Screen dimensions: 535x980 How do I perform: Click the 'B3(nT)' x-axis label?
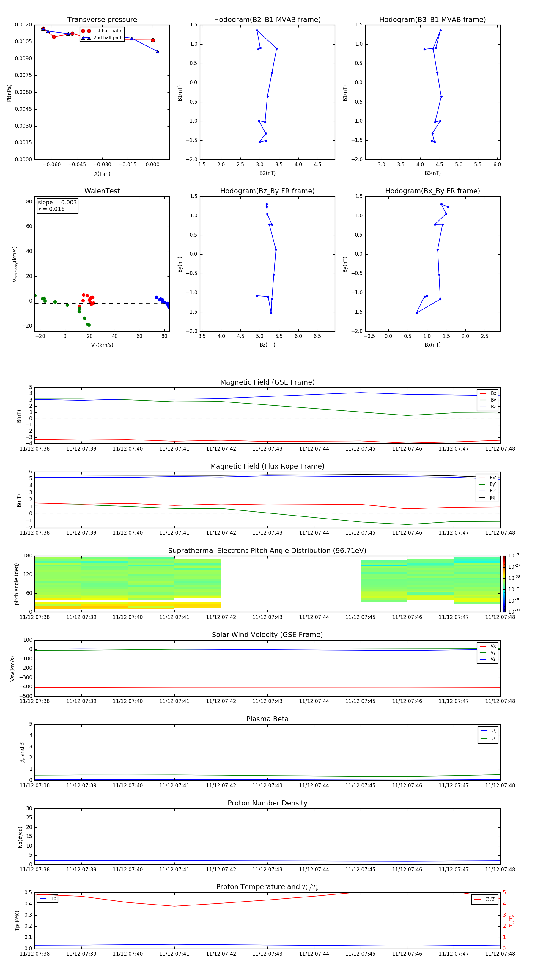point(432,173)
